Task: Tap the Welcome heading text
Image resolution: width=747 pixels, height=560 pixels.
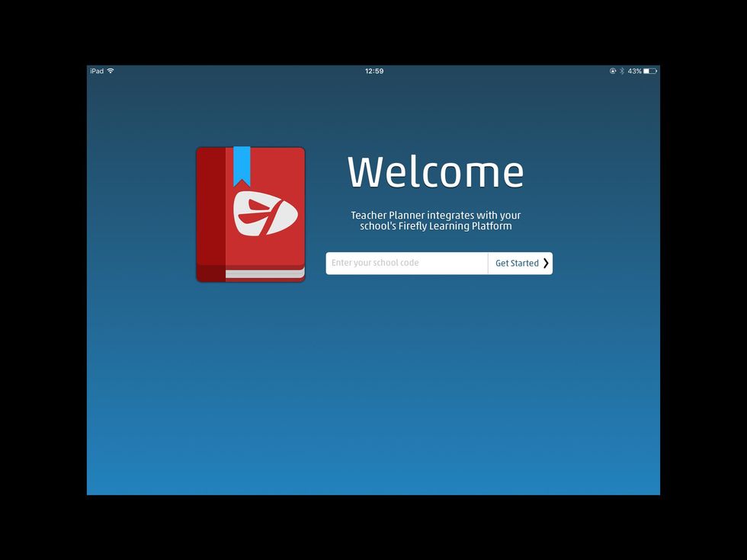Action: click(435, 171)
